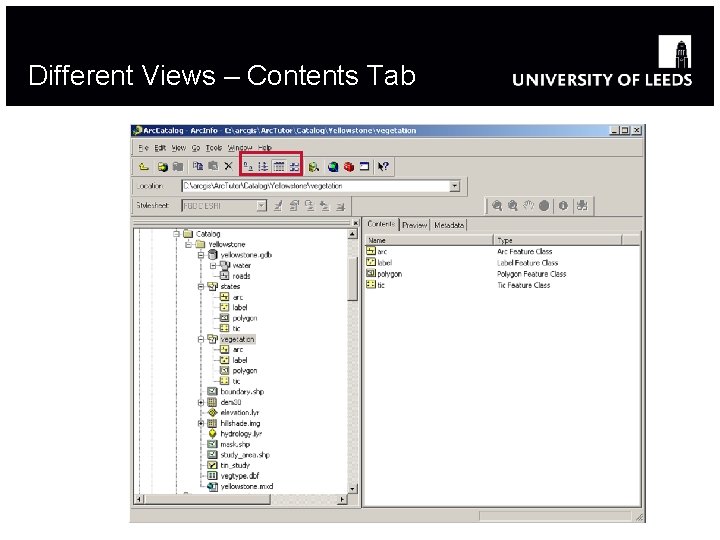Viewport: 720px width, 540px height.
Task: Select the Identify info tool
Action: (x=563, y=206)
